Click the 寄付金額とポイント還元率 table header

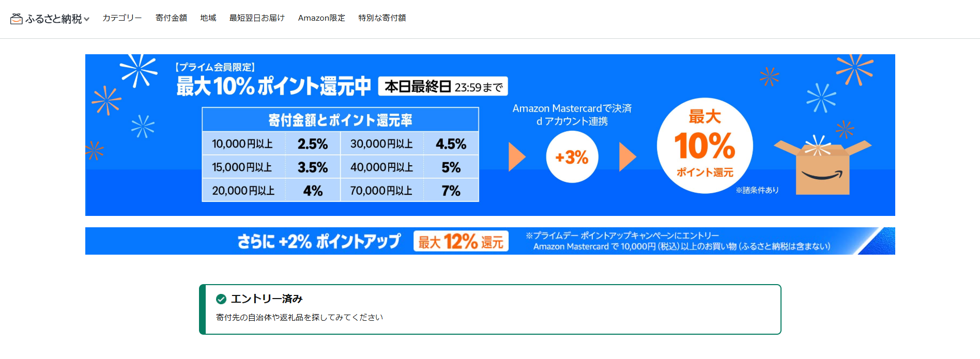coord(340,120)
